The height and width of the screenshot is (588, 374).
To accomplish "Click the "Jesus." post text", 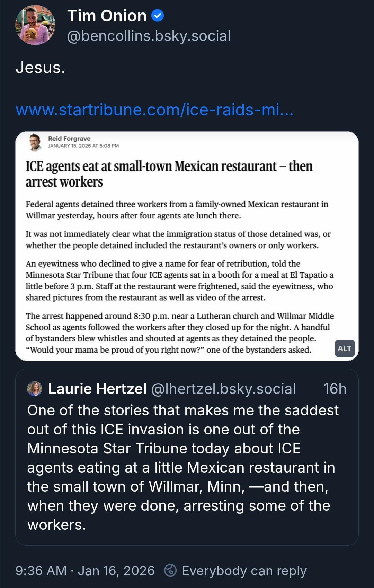I will tap(41, 67).
